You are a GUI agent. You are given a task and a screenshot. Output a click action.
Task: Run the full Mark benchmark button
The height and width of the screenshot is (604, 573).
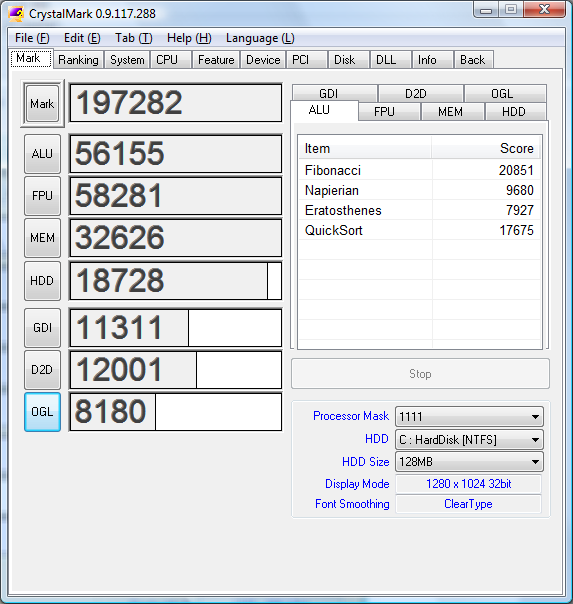point(42,103)
